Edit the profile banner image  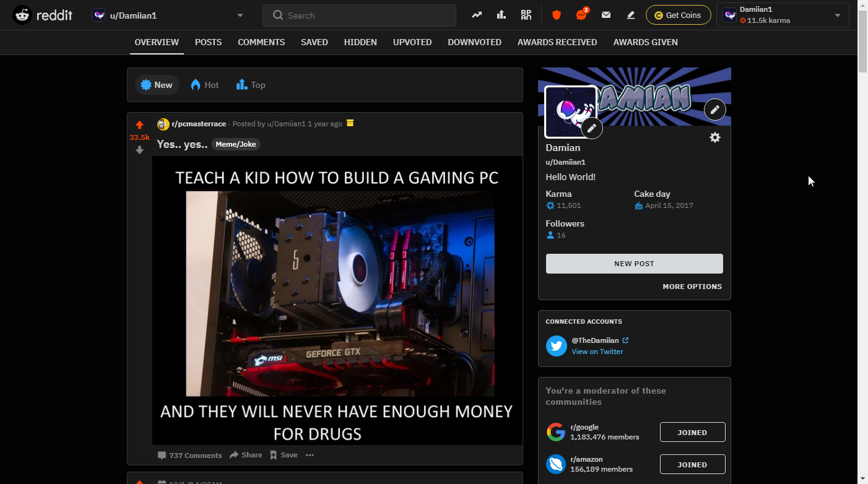tap(714, 110)
